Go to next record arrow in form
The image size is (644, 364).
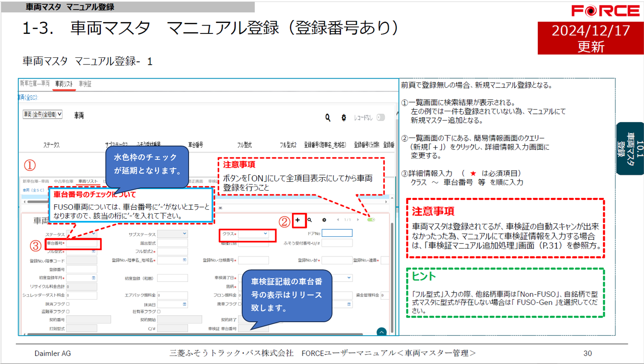click(x=358, y=220)
